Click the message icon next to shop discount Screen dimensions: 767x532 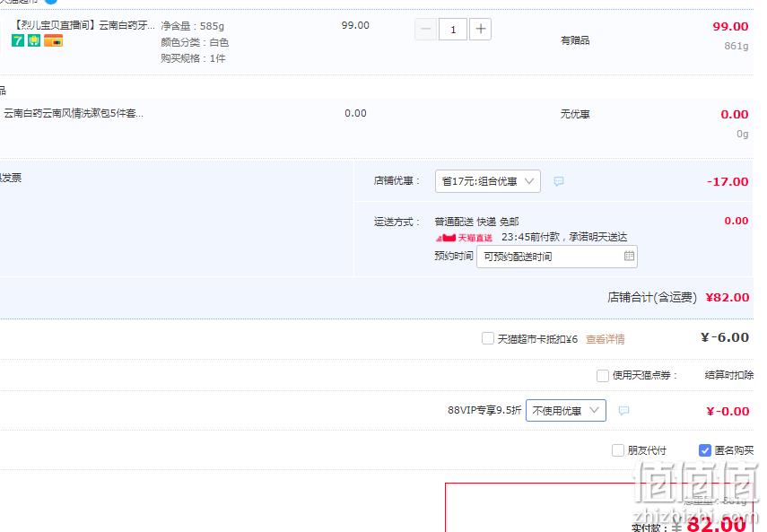pyautogui.click(x=559, y=181)
